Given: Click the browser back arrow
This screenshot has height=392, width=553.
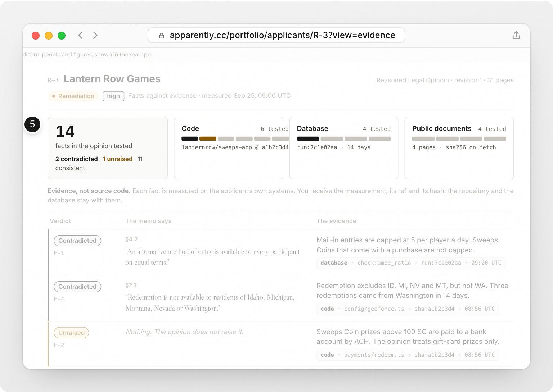Looking at the screenshot, I should point(81,35).
